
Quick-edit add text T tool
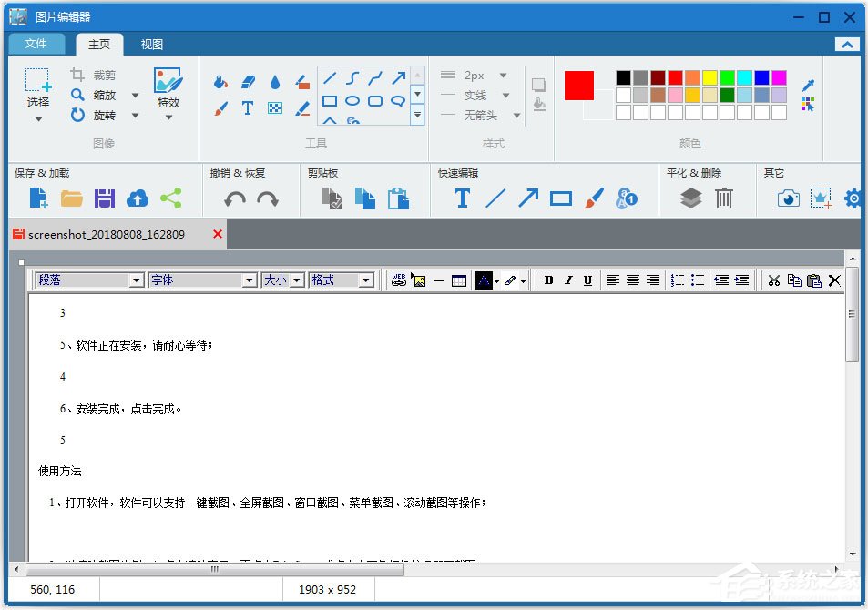point(462,198)
